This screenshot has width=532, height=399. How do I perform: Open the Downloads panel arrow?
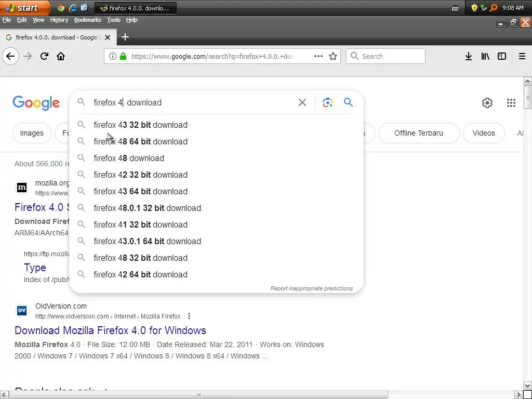469,56
